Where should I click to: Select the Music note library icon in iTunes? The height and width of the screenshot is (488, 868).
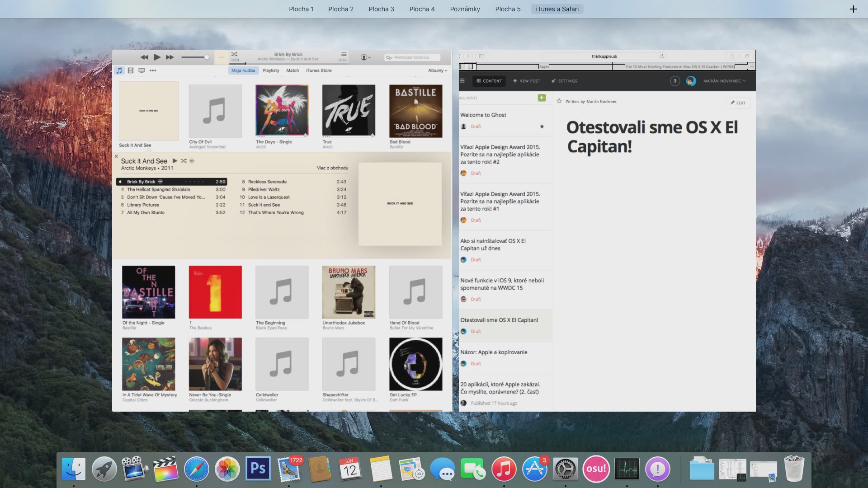[119, 70]
